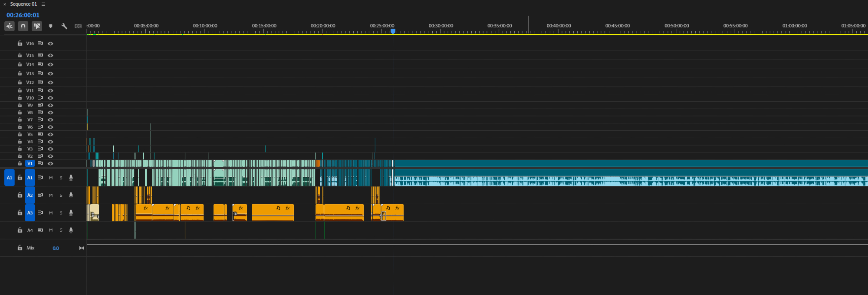Screen dimensions: 868x295
Task: Click the Caption track options CC icon
Action: (78, 26)
